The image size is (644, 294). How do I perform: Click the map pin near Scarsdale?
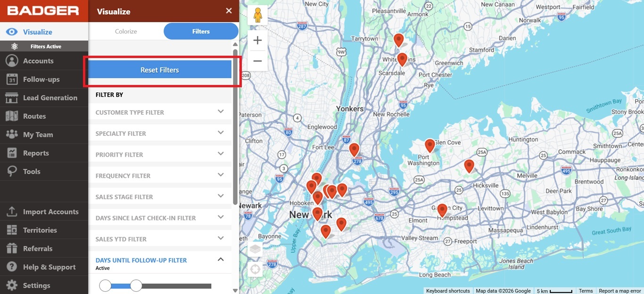pyautogui.click(x=402, y=59)
